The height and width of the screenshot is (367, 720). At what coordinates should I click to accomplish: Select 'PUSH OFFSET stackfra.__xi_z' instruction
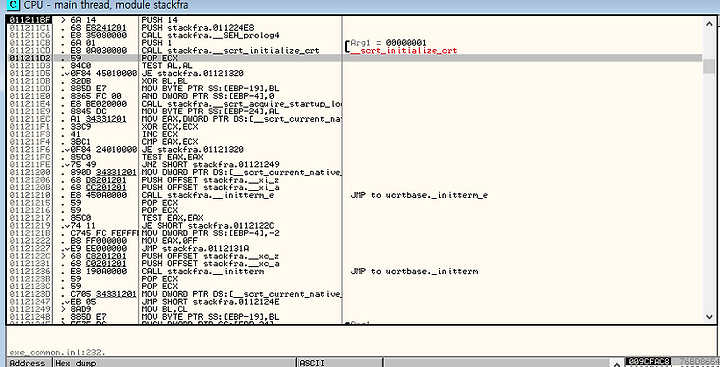point(211,180)
